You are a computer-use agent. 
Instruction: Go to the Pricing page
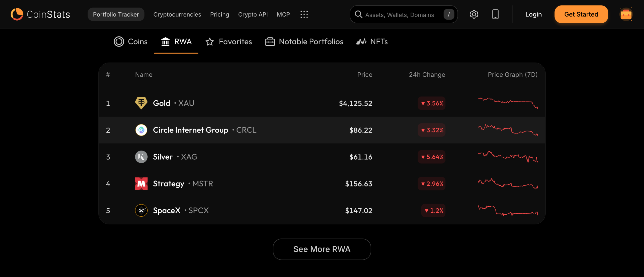click(220, 14)
